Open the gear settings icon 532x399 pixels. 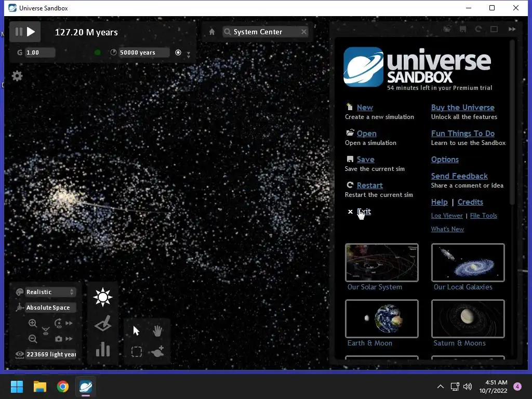coord(17,76)
